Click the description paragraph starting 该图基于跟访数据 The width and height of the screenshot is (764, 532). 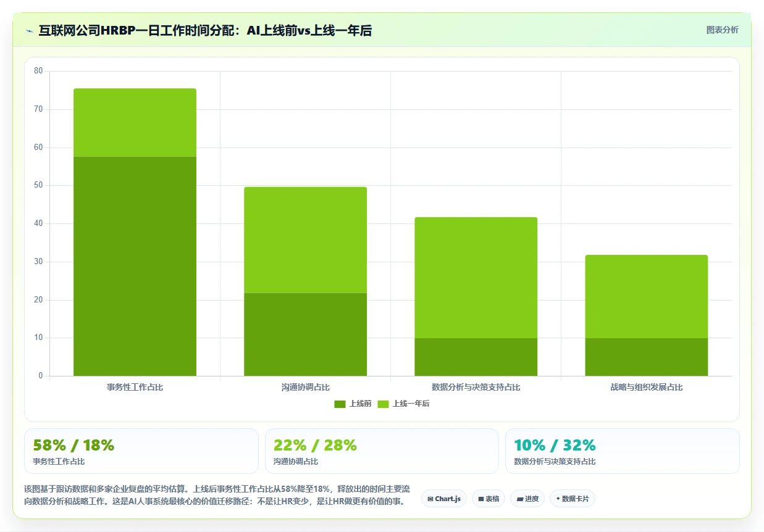217,495
